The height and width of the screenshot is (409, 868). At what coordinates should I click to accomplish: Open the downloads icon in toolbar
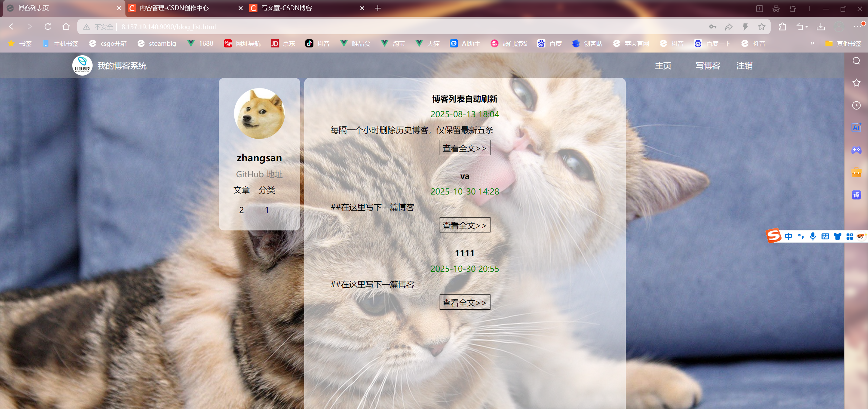coord(821,27)
